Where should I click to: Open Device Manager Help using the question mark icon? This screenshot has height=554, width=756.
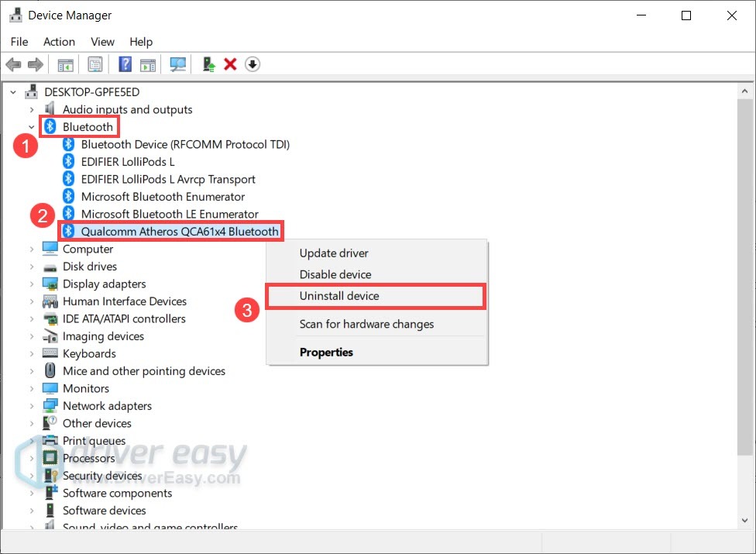(125, 64)
